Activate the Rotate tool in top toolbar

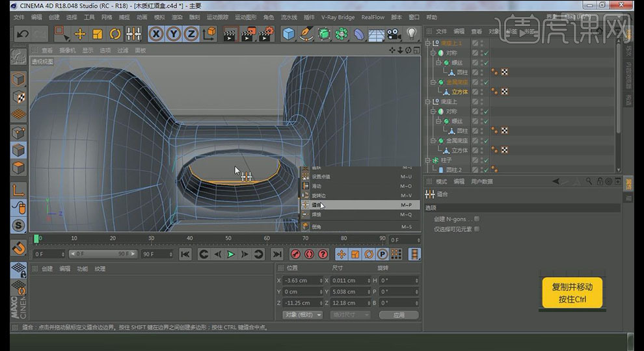[115, 34]
